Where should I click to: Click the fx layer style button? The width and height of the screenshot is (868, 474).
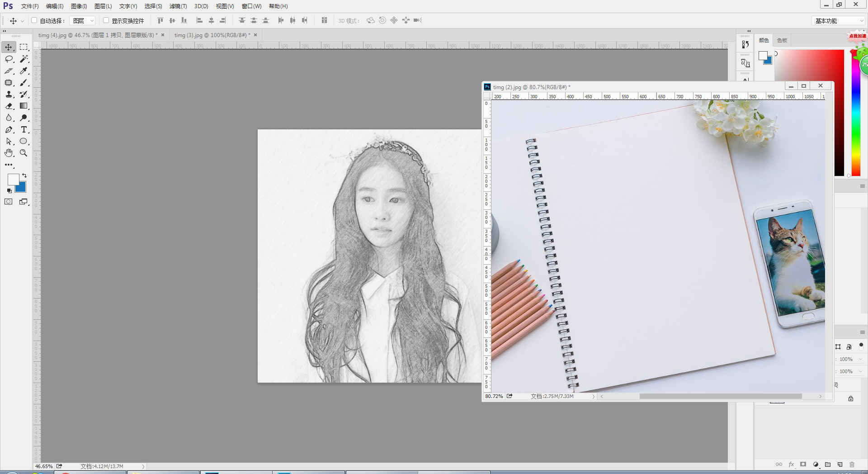tap(791, 465)
